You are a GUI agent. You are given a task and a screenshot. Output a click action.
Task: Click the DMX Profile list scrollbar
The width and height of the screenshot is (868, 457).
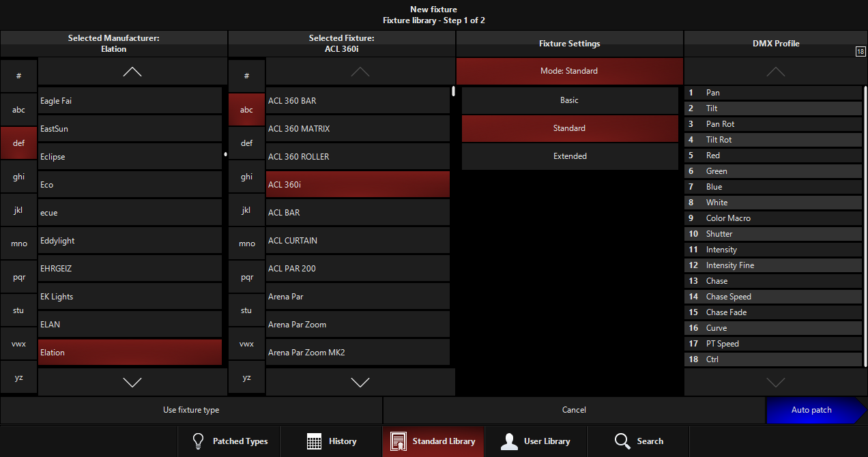[865, 226]
